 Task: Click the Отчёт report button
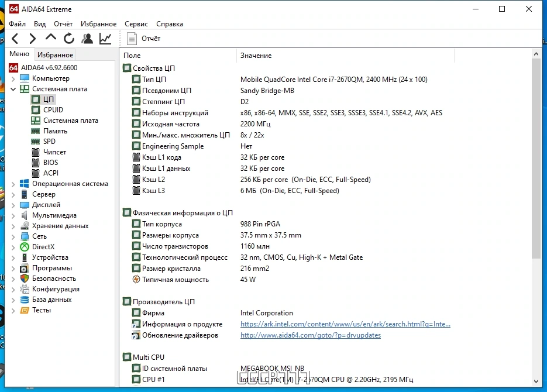[x=143, y=39]
